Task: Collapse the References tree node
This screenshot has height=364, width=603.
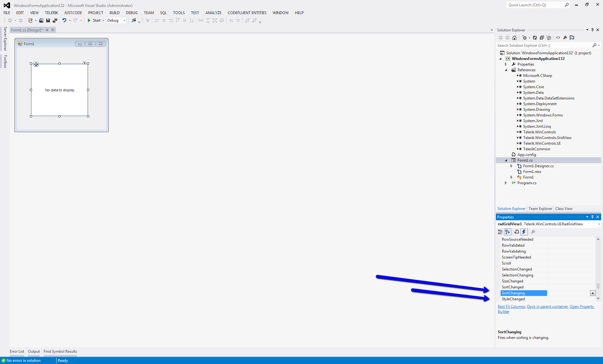Action: coord(506,70)
